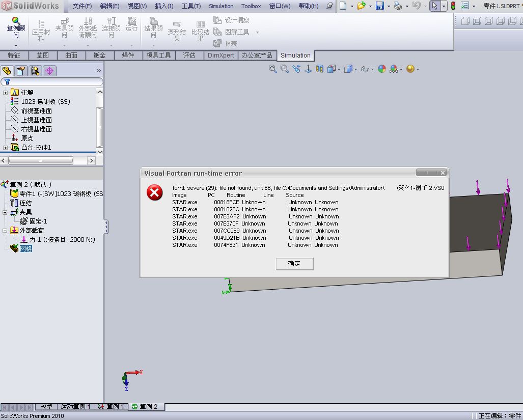Viewport: 523px width, 420px height.
Task: Switch to the DimXpert ribbon tab
Action: (x=221, y=55)
